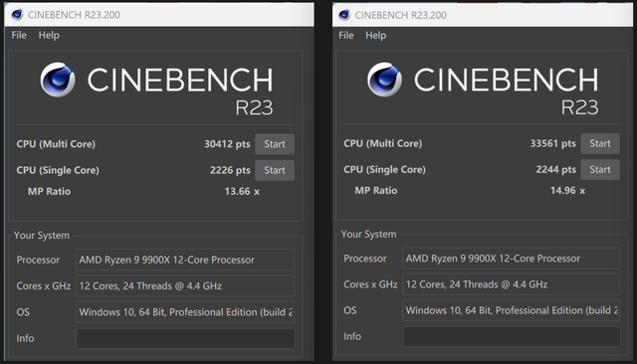Image resolution: width=637 pixels, height=364 pixels.
Task: Open the File menu in right window
Action: [x=346, y=35]
